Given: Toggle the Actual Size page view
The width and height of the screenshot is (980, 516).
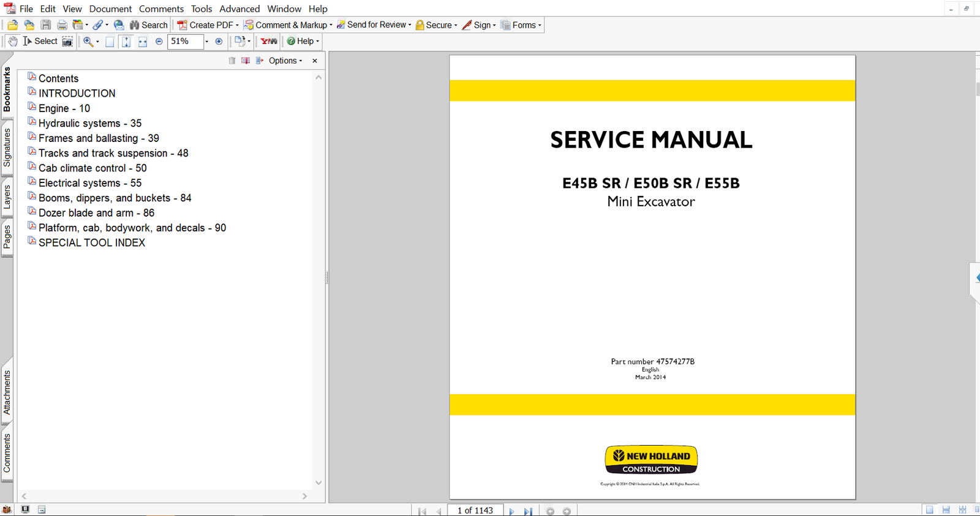Looking at the screenshot, I should (x=110, y=42).
